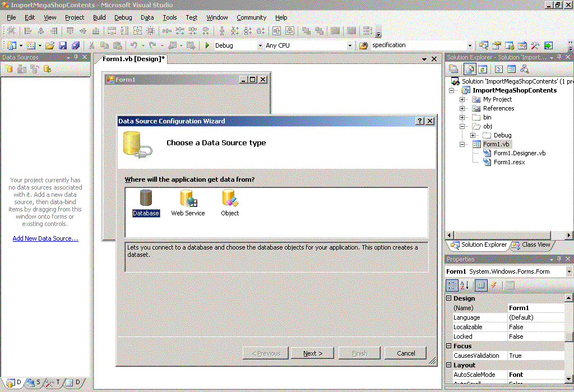Collapse the Focus category in Properties
This screenshot has width=574, height=392.
(x=449, y=346)
